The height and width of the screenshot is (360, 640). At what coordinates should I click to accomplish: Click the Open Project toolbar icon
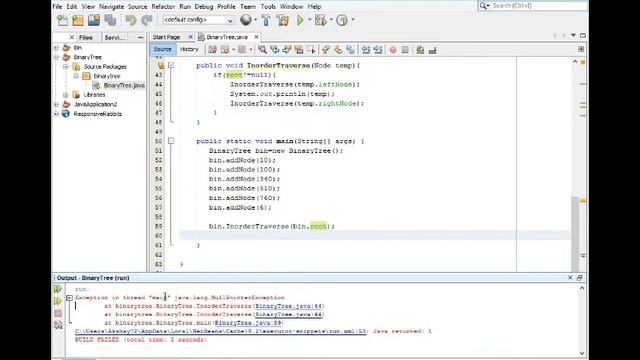[x=94, y=20]
